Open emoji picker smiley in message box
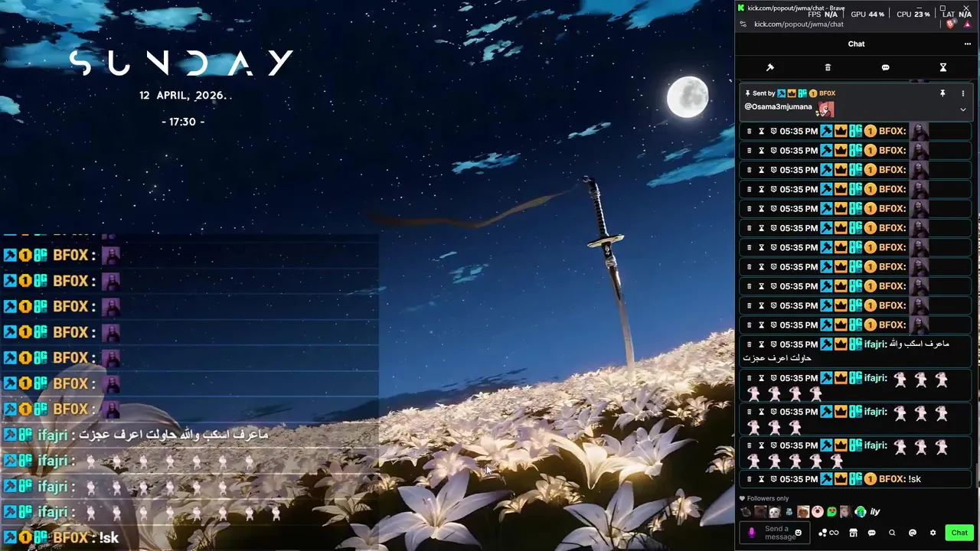Viewport: 980px width, 551px height. (799, 533)
